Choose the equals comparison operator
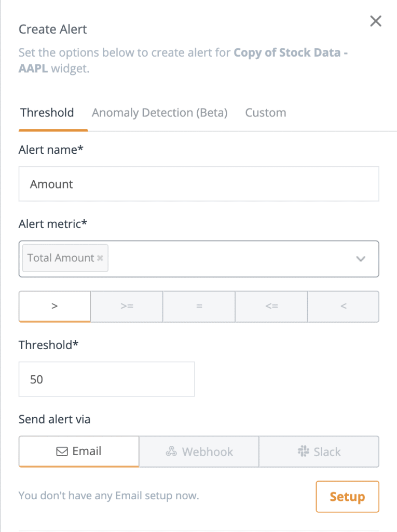Image resolution: width=397 pixels, height=532 pixels. 199,307
